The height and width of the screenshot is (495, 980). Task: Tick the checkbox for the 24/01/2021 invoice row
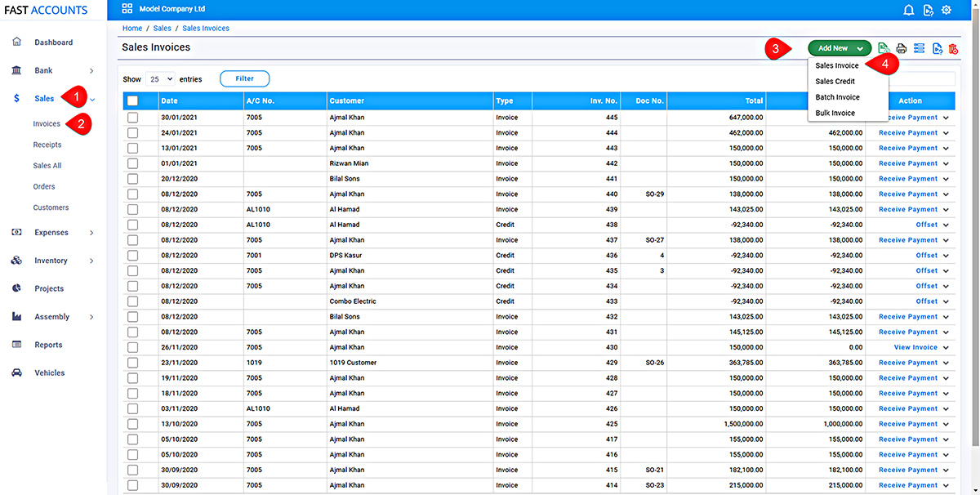point(132,132)
